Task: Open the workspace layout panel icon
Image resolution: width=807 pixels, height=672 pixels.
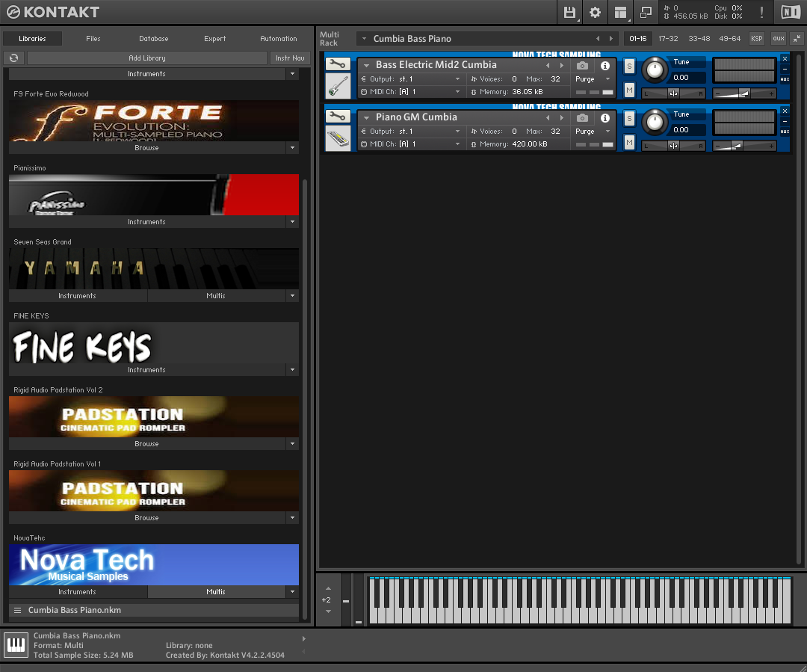Action: point(621,13)
